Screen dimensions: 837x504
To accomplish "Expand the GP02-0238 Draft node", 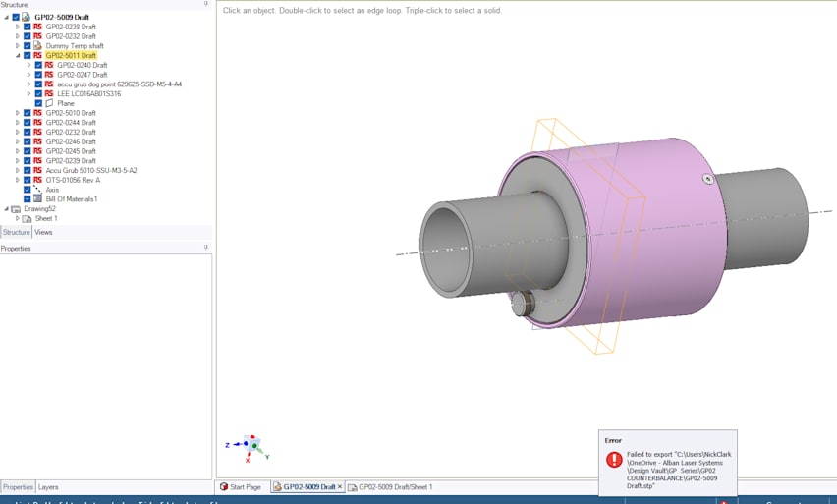I will (17, 27).
